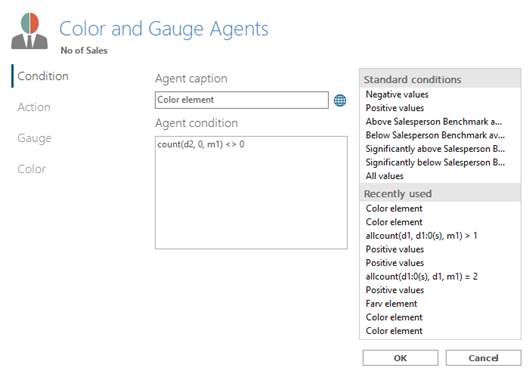Select the Condition tab
Screen dimensions: 529x374
pyautogui.click(x=43, y=76)
